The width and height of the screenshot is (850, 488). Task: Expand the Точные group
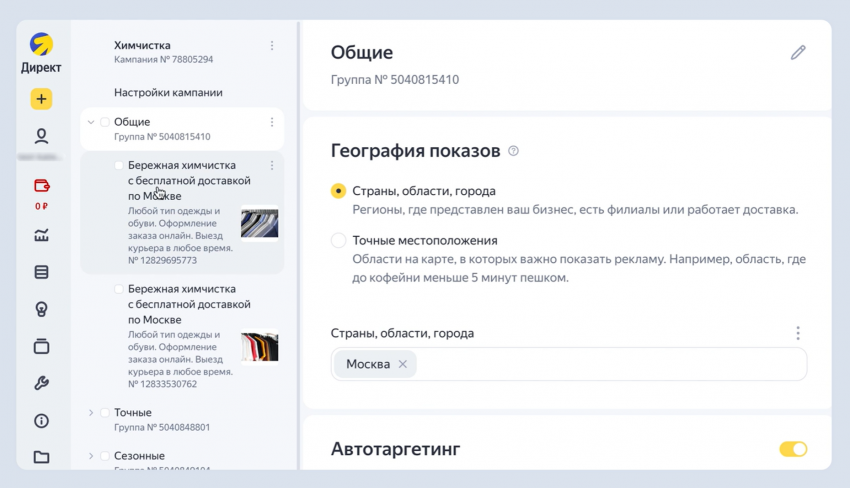point(91,413)
